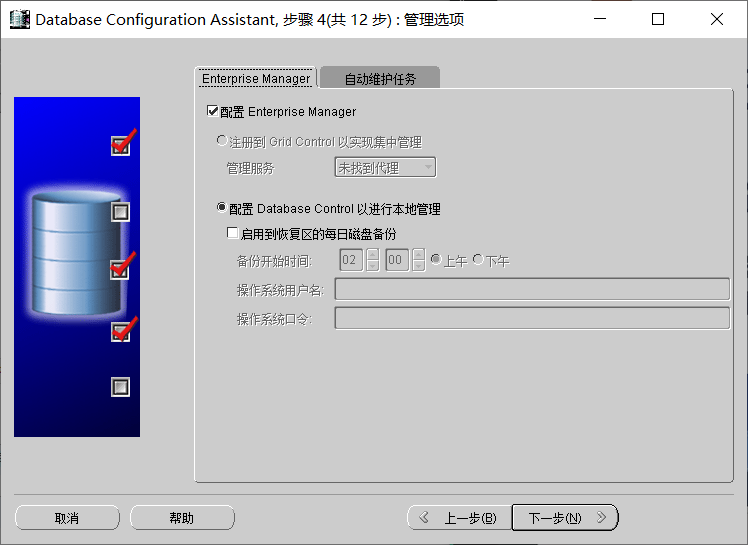The height and width of the screenshot is (545, 748).
Task: Select the 下午 radio button
Action: (x=478, y=259)
